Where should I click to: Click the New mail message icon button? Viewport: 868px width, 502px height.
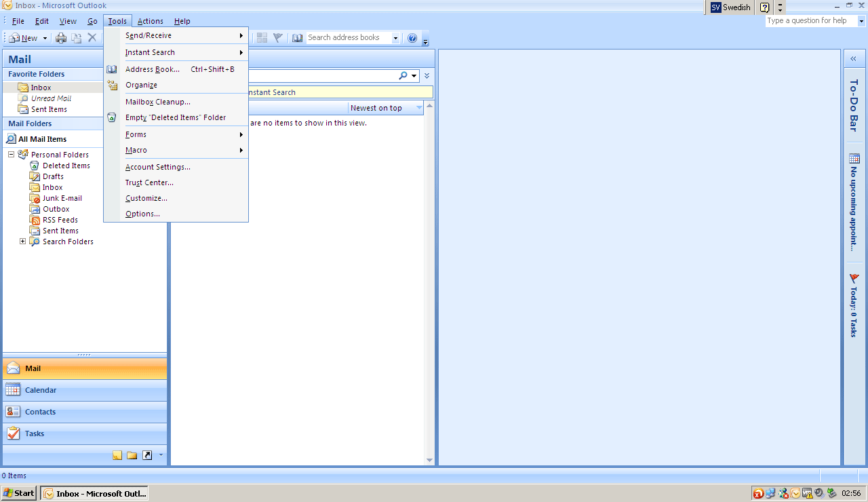pyautogui.click(x=23, y=38)
